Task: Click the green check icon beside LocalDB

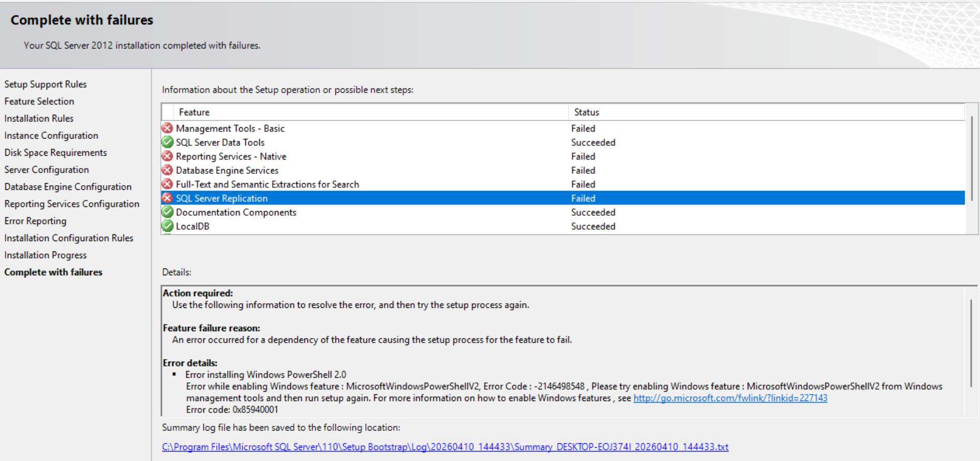Action: point(167,226)
